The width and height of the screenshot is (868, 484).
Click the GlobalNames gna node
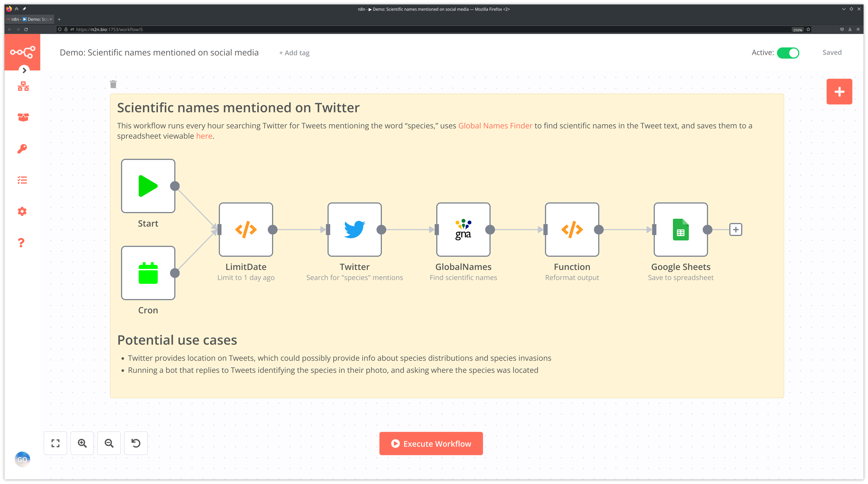pyautogui.click(x=463, y=229)
